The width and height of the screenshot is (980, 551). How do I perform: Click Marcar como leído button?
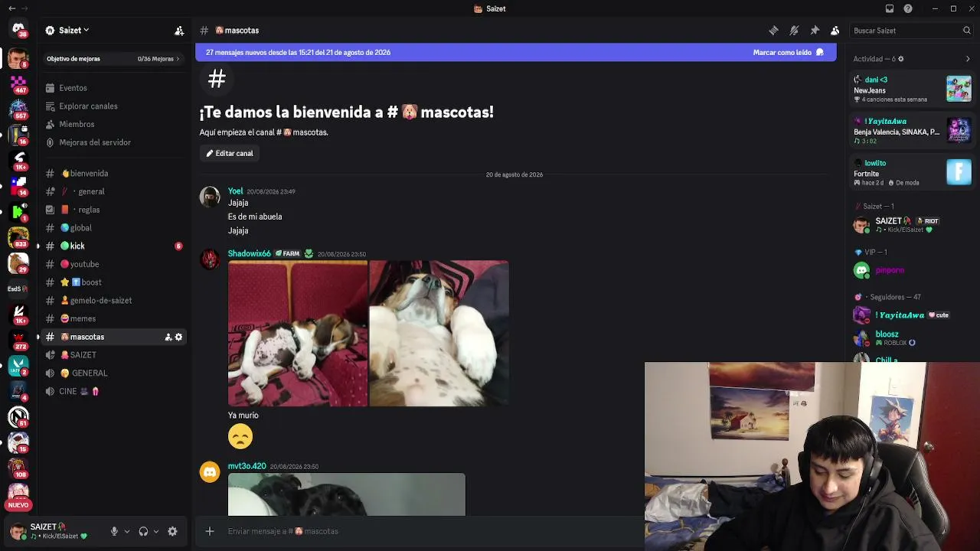788,53
